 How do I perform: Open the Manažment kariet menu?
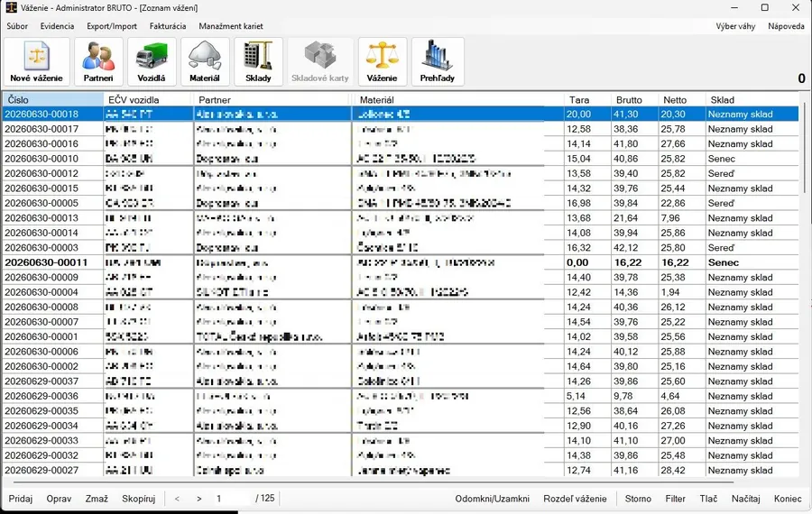point(231,26)
